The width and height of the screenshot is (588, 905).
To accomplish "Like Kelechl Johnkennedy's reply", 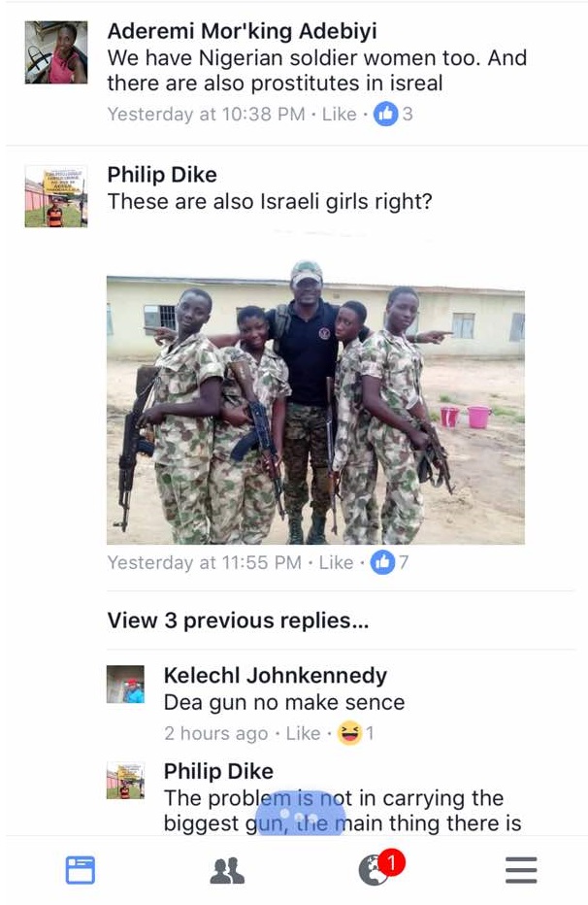I will (304, 733).
